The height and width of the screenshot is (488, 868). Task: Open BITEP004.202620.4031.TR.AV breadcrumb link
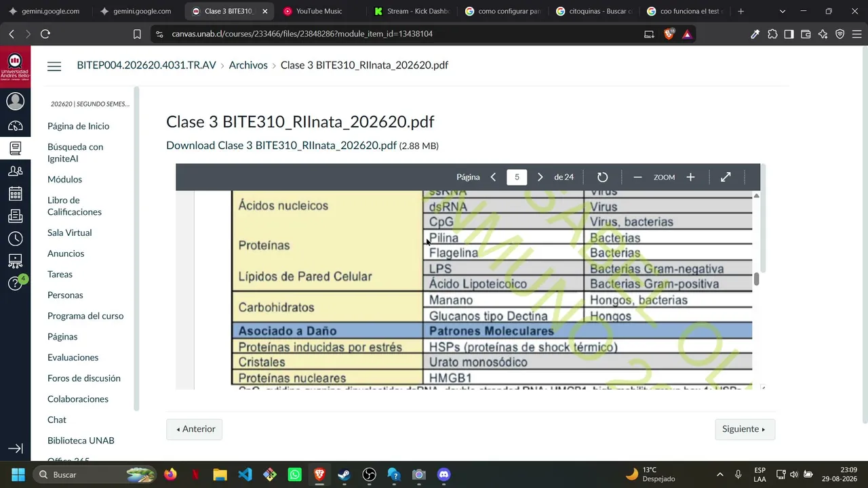(x=146, y=65)
